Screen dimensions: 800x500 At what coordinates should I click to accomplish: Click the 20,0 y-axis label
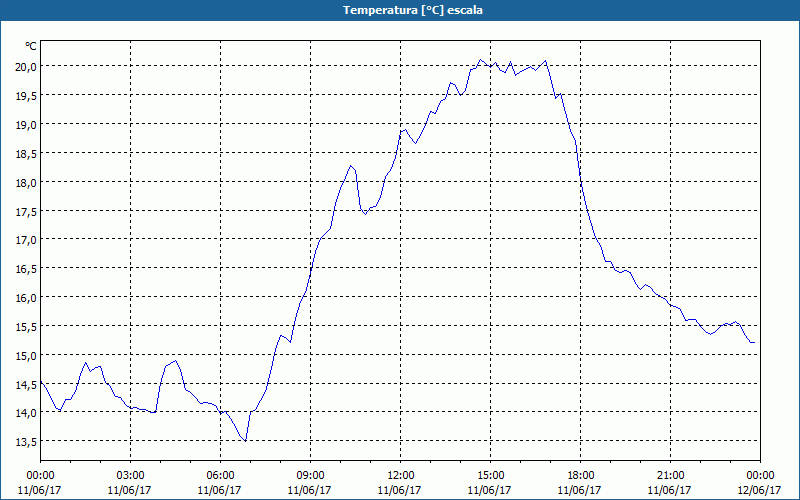point(26,67)
